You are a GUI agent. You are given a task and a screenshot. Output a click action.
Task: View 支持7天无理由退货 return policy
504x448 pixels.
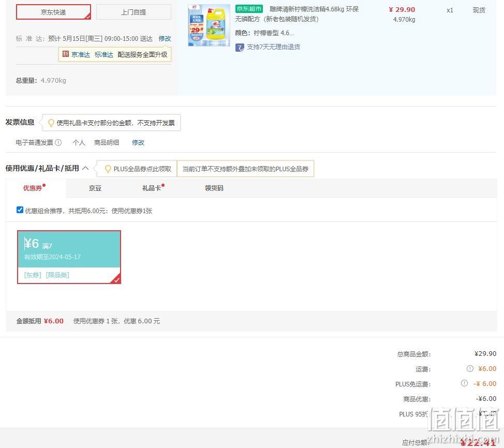[274, 47]
